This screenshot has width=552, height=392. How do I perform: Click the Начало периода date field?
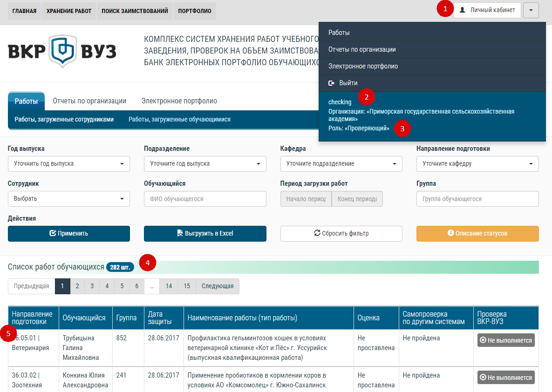(x=306, y=199)
